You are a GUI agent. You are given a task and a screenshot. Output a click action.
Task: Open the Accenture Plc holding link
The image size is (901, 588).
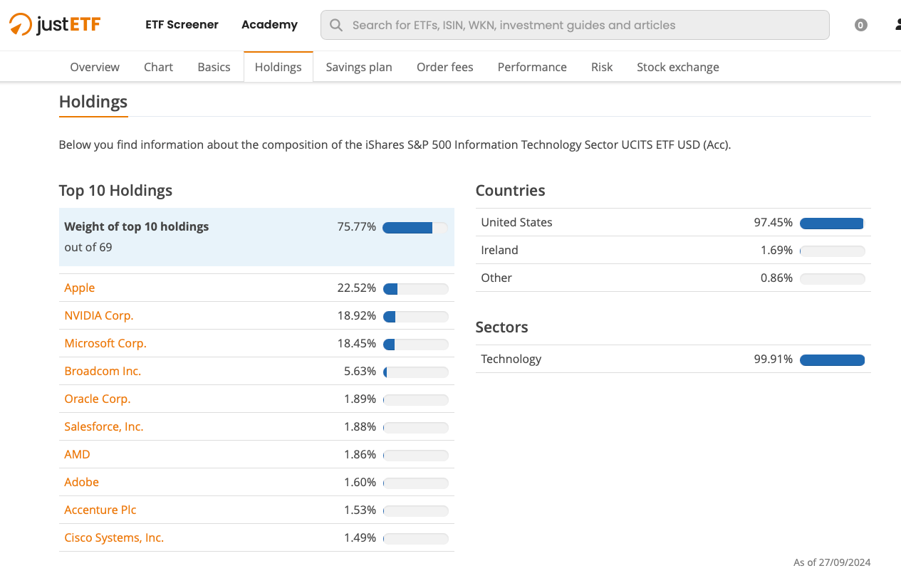point(100,510)
